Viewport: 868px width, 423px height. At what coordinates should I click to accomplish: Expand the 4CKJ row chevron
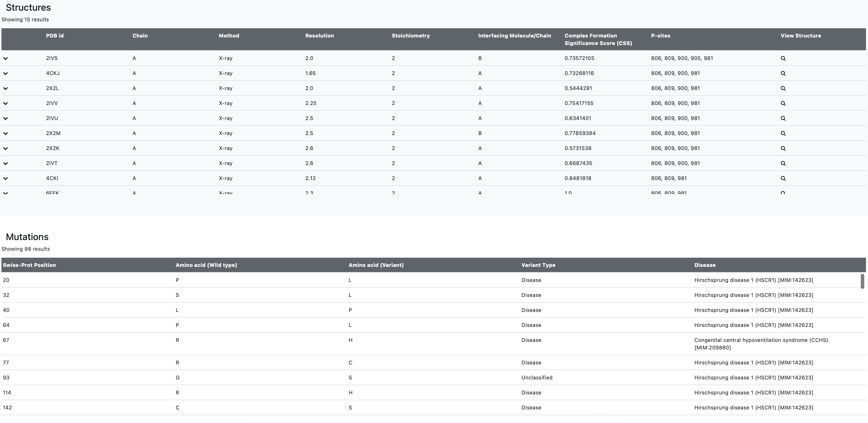coord(5,73)
